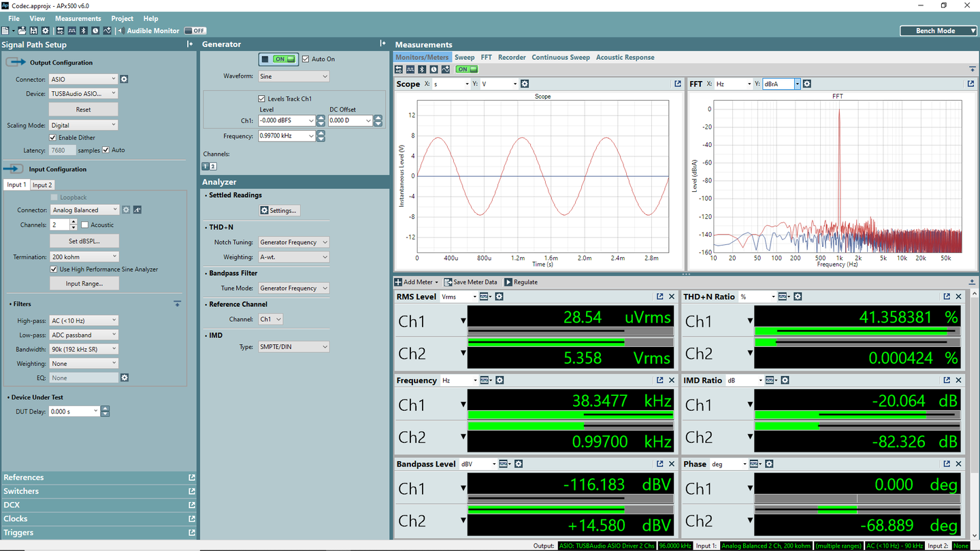
Task: Enable the Acoustic checkbox
Action: pos(85,224)
